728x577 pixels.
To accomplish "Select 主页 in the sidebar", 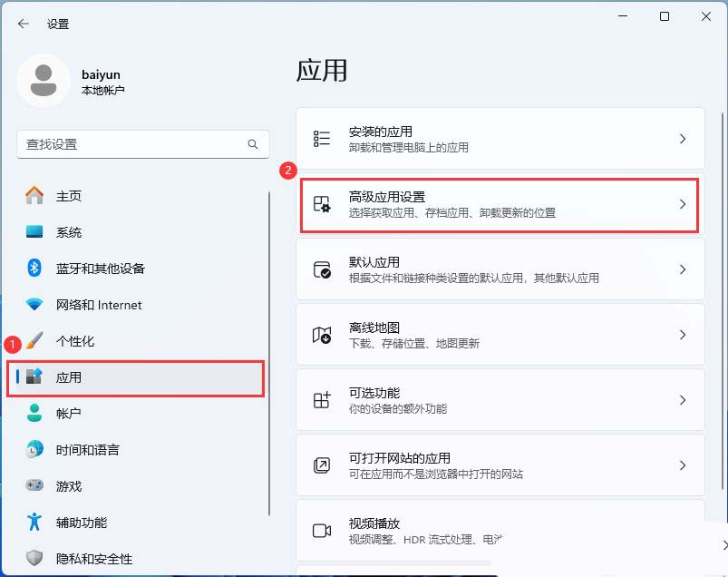I will [x=69, y=196].
